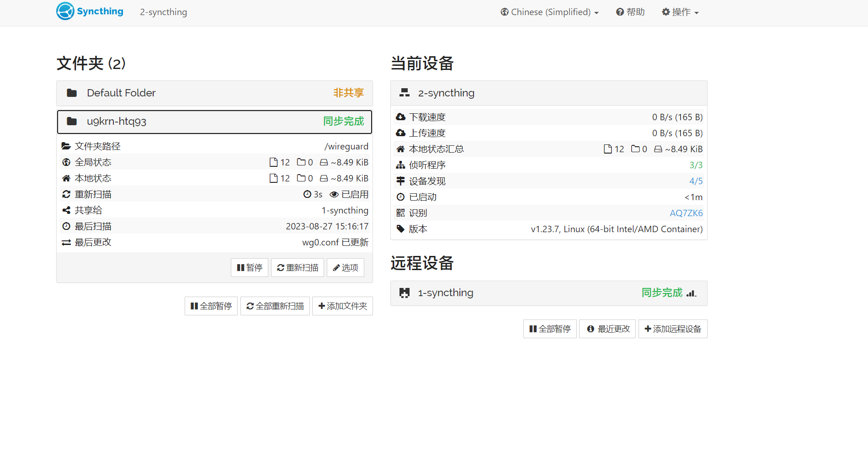Image resolution: width=868 pixels, height=452 pixels.
Task: Click the refresh icon next to the 重新扫描 row label
Action: click(x=66, y=194)
